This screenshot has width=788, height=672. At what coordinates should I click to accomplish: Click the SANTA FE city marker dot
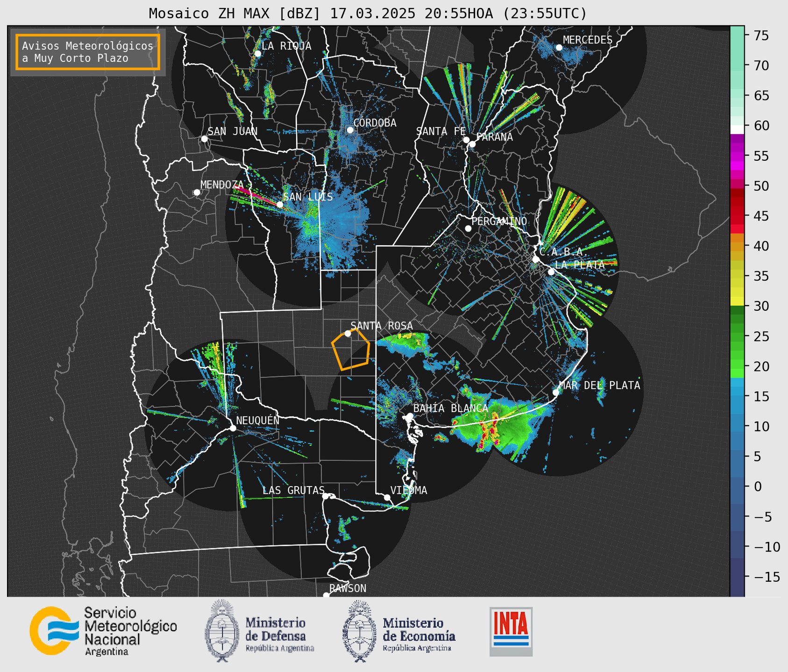click(x=466, y=140)
